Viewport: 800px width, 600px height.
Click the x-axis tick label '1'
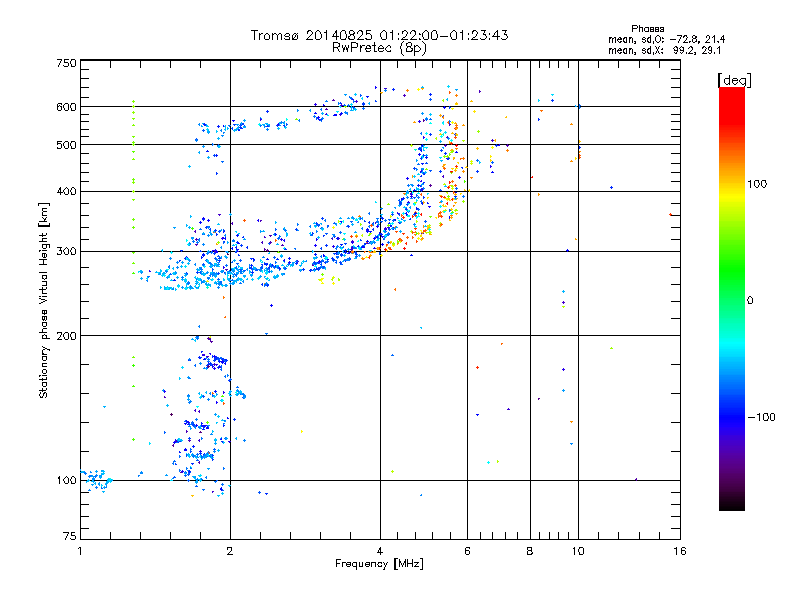[x=80, y=551]
